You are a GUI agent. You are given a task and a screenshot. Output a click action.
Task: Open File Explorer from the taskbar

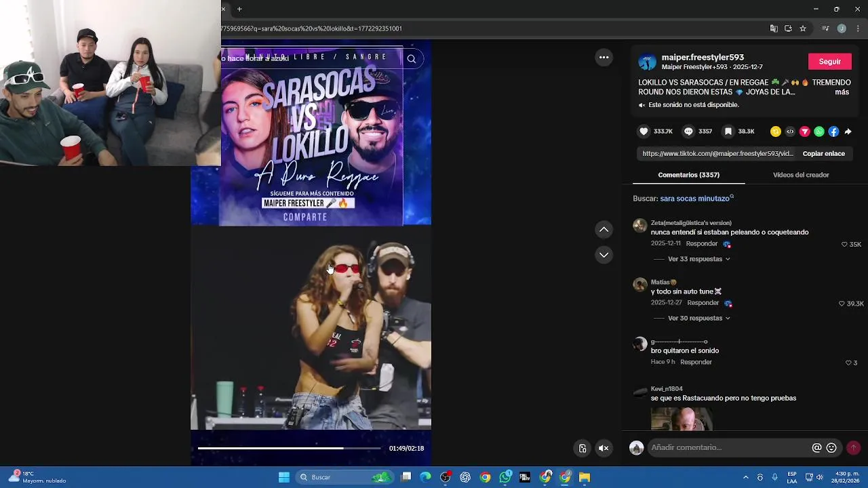pyautogui.click(x=585, y=477)
